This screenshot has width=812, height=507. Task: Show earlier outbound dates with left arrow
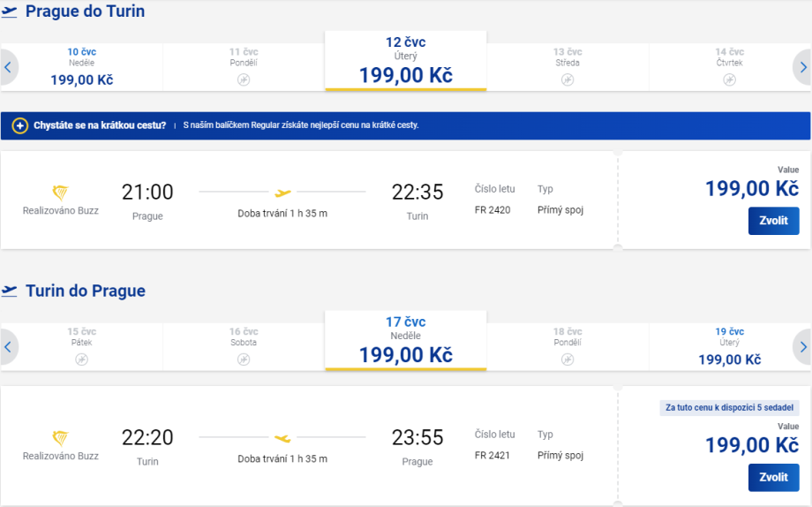(8, 67)
